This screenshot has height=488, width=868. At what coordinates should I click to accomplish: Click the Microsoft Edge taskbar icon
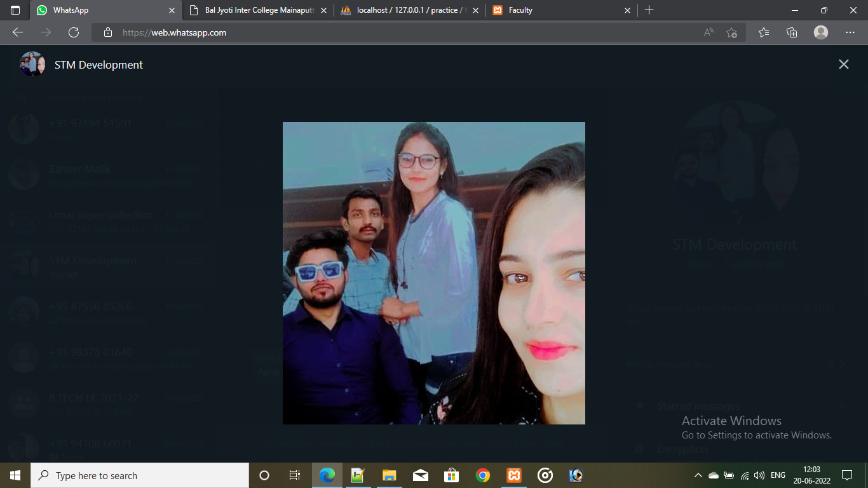[x=327, y=475]
